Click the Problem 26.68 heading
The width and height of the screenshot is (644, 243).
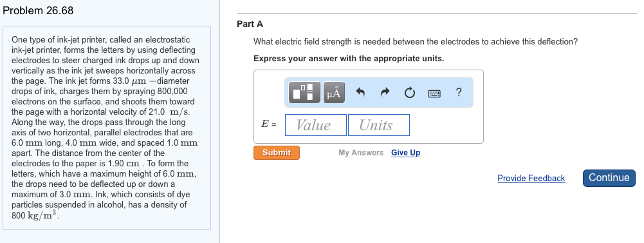click(x=38, y=11)
